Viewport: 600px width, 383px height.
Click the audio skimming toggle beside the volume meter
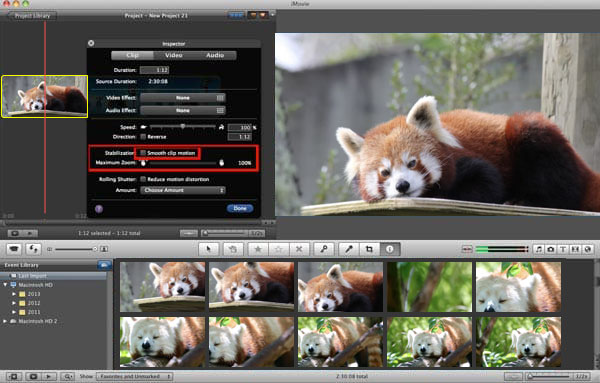tap(467, 249)
